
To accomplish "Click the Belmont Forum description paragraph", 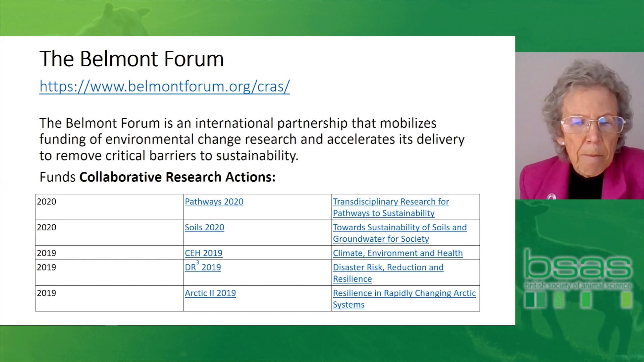I will (x=252, y=139).
